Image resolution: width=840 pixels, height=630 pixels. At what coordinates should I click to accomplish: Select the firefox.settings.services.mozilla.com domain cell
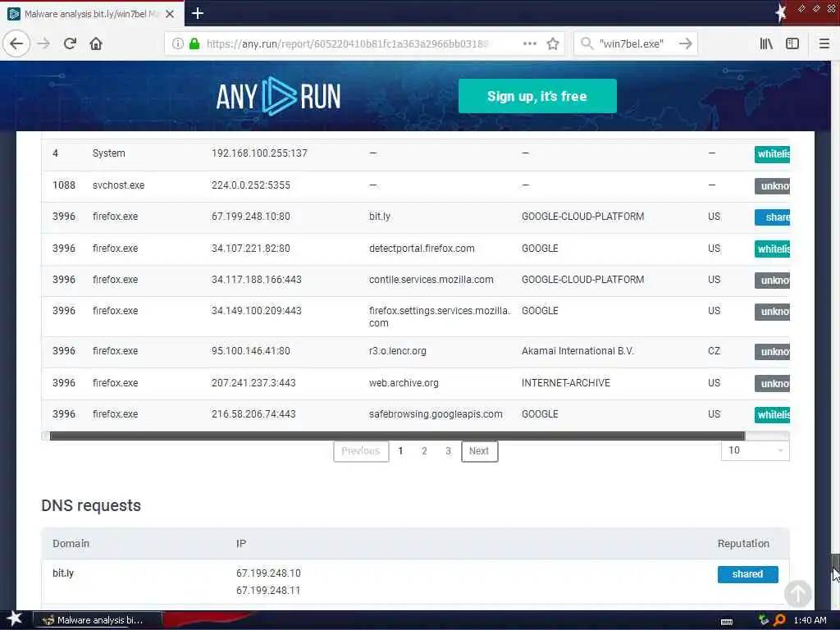(440, 317)
